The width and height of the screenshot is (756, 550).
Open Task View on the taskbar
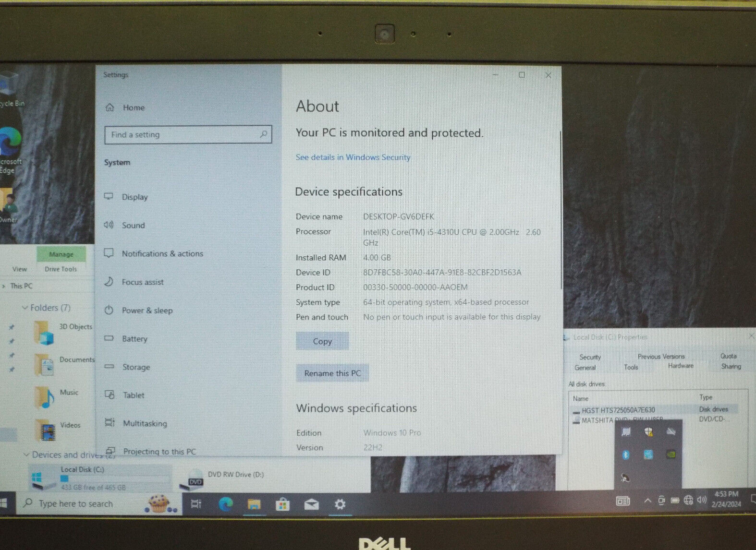196,504
